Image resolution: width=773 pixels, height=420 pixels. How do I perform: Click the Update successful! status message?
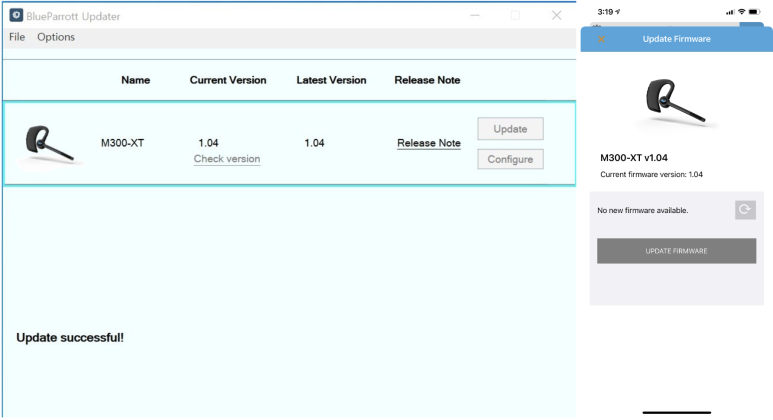point(70,338)
